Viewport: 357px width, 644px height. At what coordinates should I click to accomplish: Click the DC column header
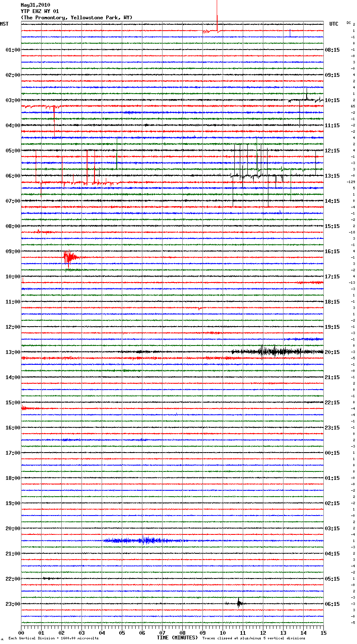coord(349,23)
